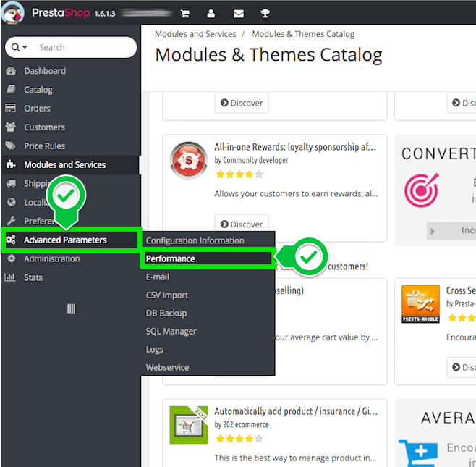The height and width of the screenshot is (467, 476).
Task: Click the topmost Discover button
Action: (242, 103)
